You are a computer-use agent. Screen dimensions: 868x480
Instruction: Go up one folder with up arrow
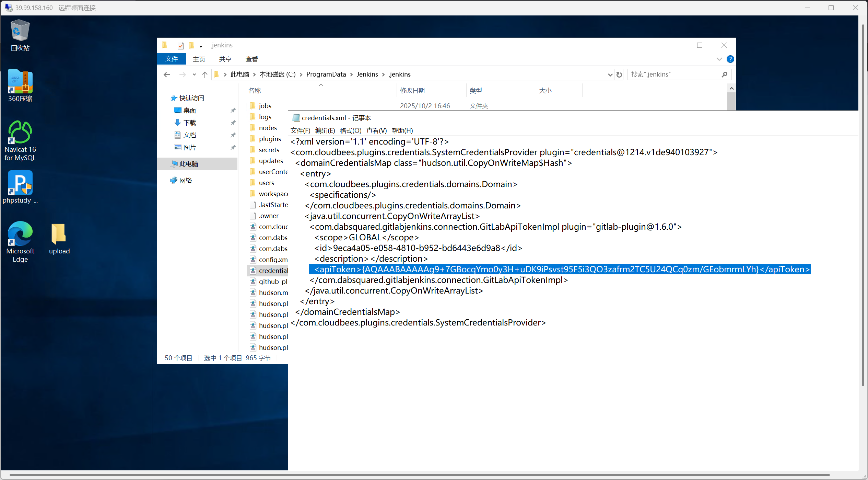205,75
